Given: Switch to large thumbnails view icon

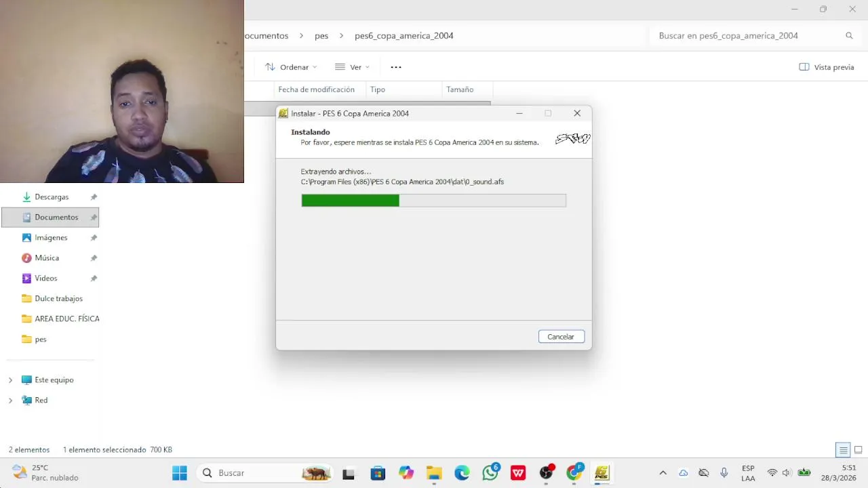Looking at the screenshot, I should click(x=858, y=450).
